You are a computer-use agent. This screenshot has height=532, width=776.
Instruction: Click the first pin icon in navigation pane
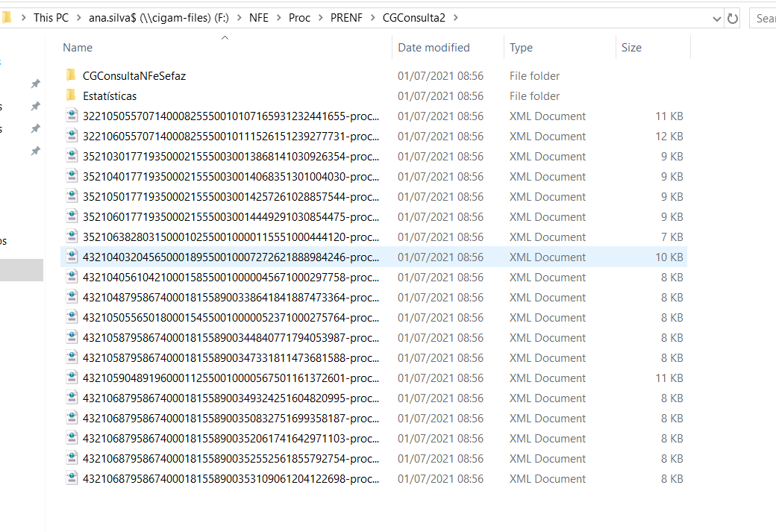(x=36, y=84)
